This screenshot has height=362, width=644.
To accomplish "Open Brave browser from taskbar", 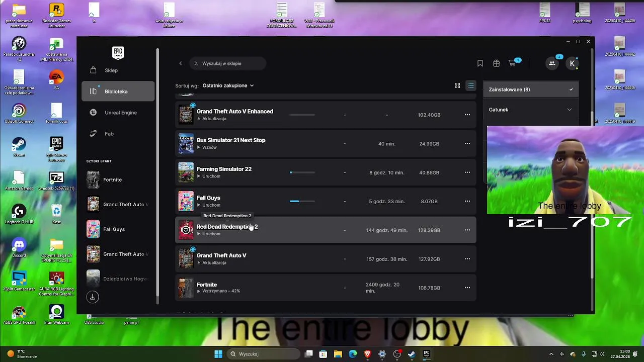I will (367, 354).
